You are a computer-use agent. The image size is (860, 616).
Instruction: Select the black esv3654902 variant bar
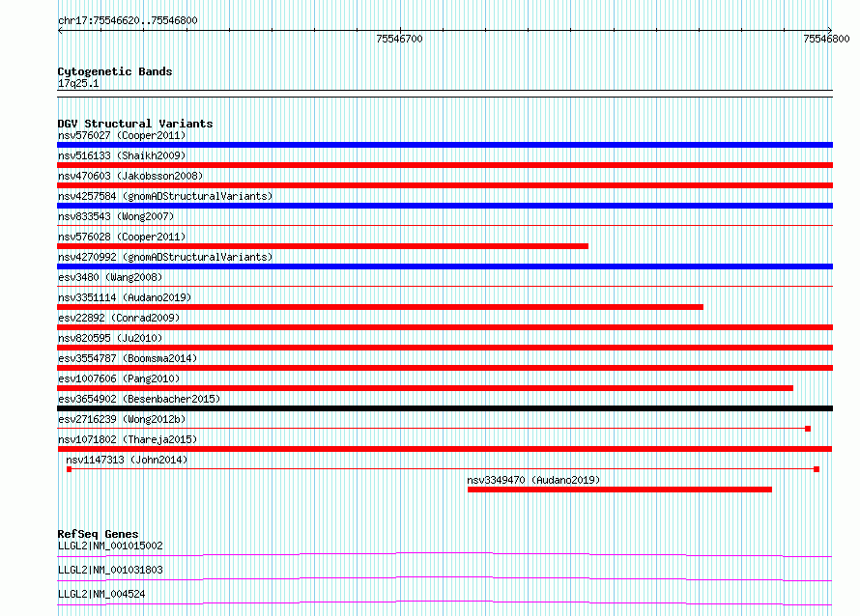(444, 408)
